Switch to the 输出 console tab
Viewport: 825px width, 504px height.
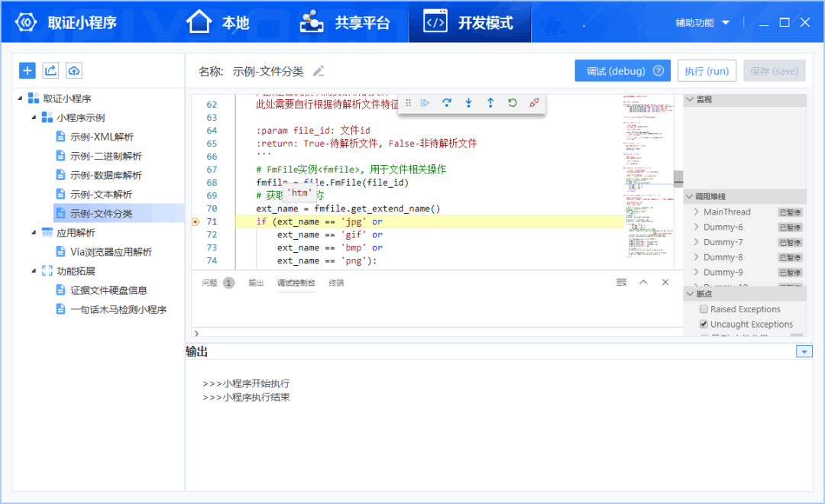pos(256,283)
